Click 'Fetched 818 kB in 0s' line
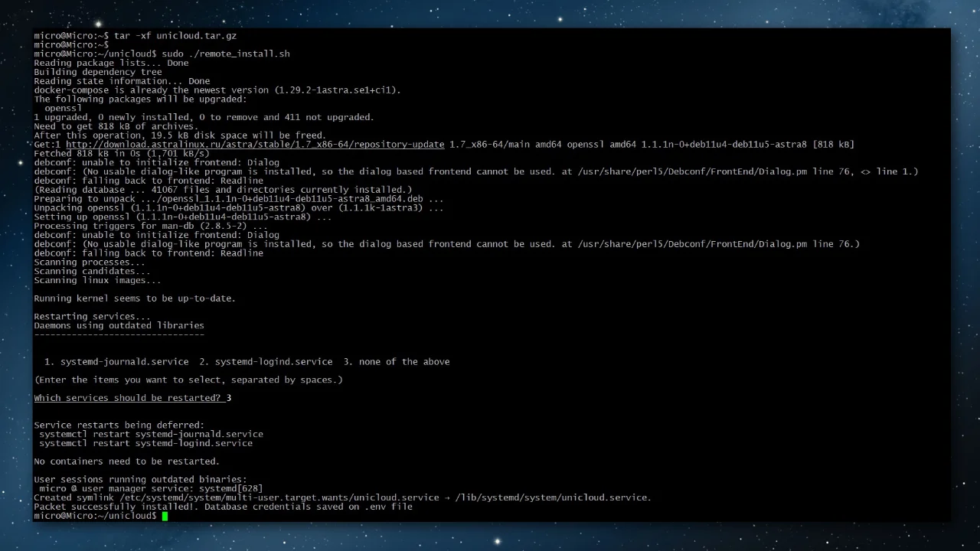The height and width of the screenshot is (551, 980). (122, 154)
